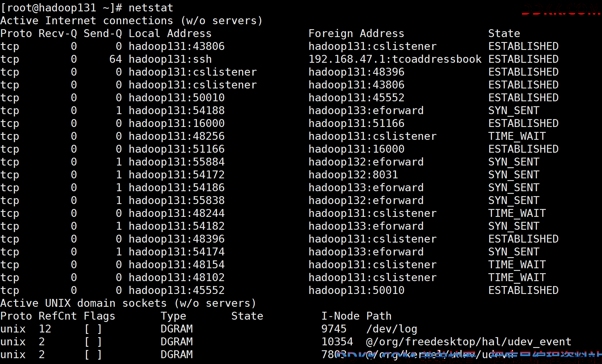Click the 'Local Address' column header text
Screen dimensions: 602x364
pyautogui.click(x=170, y=34)
